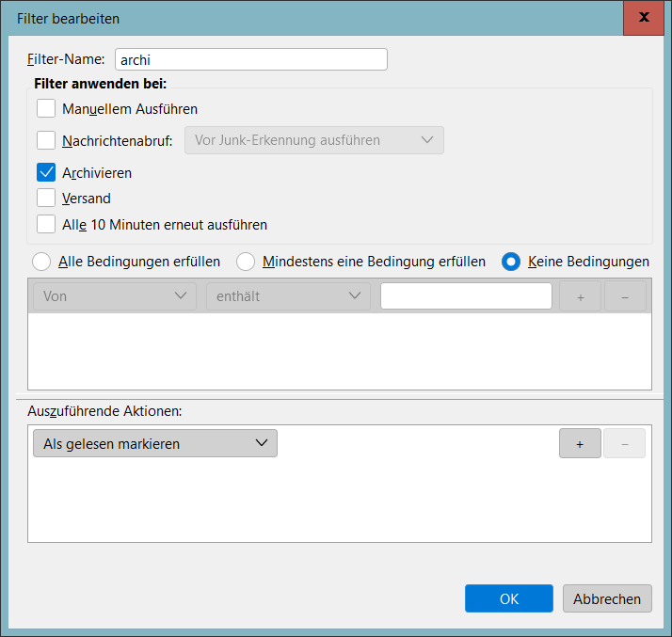This screenshot has width=672, height=637.
Task: Select Alle Bedingungen erfüllen radio button
Action: coord(42,262)
